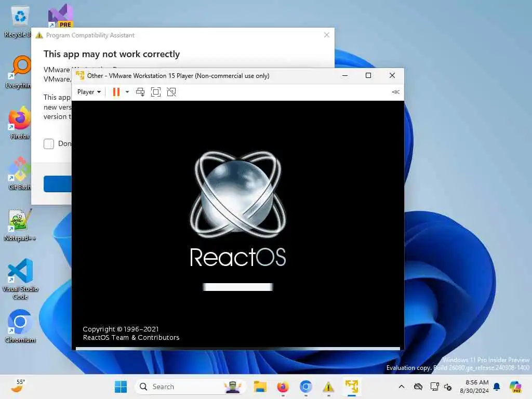The image size is (532, 399).
Task: Open Copilot preview icon in taskbar
Action: pos(515,387)
